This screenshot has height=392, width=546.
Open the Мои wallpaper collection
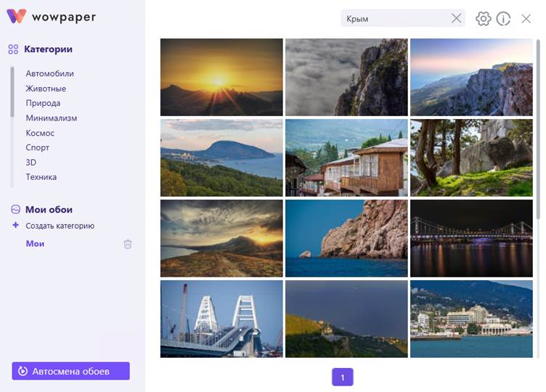(x=35, y=244)
